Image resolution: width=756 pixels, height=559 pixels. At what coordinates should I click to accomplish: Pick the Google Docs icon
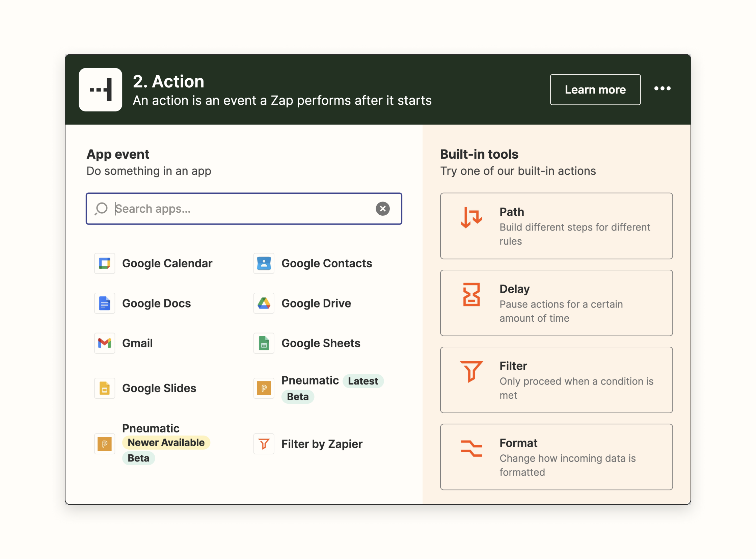pyautogui.click(x=105, y=303)
